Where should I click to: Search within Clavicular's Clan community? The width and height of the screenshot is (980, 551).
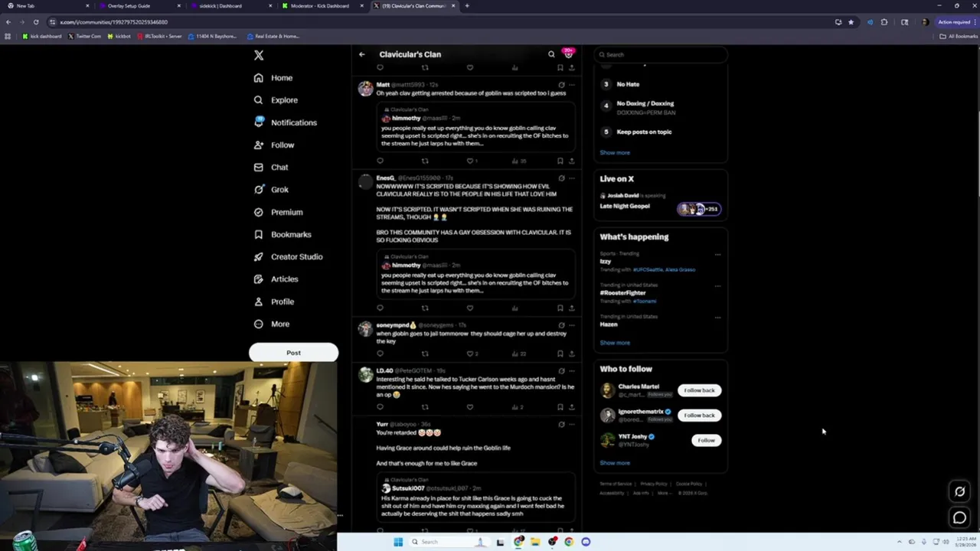tap(551, 54)
